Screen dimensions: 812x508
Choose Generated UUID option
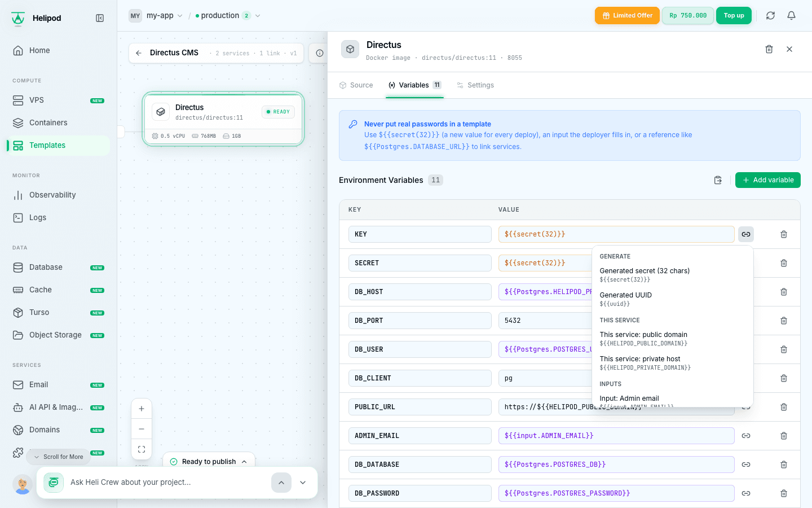click(x=673, y=299)
